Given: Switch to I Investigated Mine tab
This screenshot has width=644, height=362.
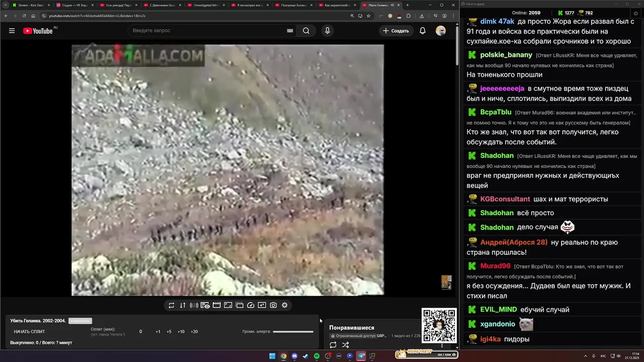Looking at the screenshot, I should pos(205,5).
